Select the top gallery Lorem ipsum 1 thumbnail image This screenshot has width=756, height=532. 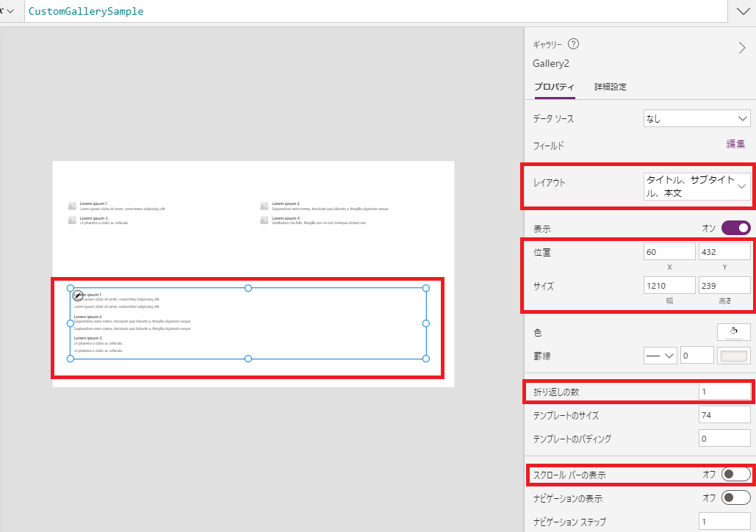(x=72, y=206)
